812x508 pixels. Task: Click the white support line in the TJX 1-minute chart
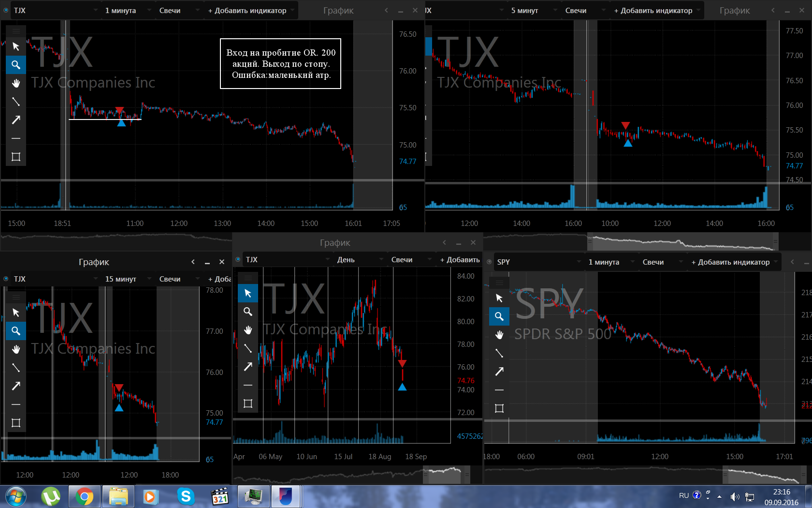(105, 119)
